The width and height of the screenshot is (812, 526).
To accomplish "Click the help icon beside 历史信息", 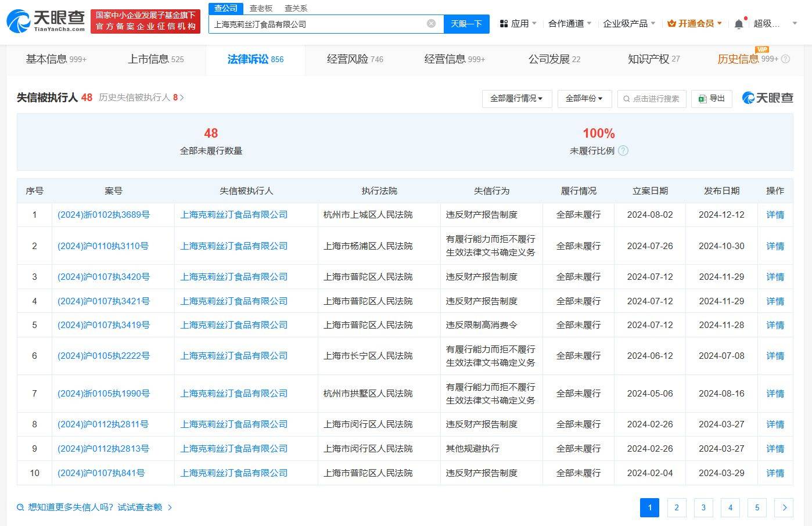I will tap(785, 59).
